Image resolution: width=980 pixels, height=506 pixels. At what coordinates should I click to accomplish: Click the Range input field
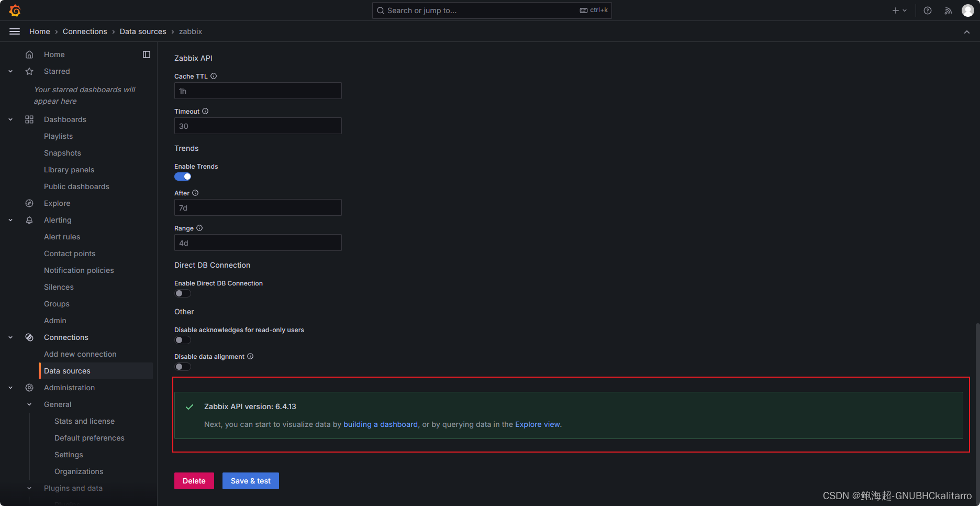pyautogui.click(x=258, y=243)
